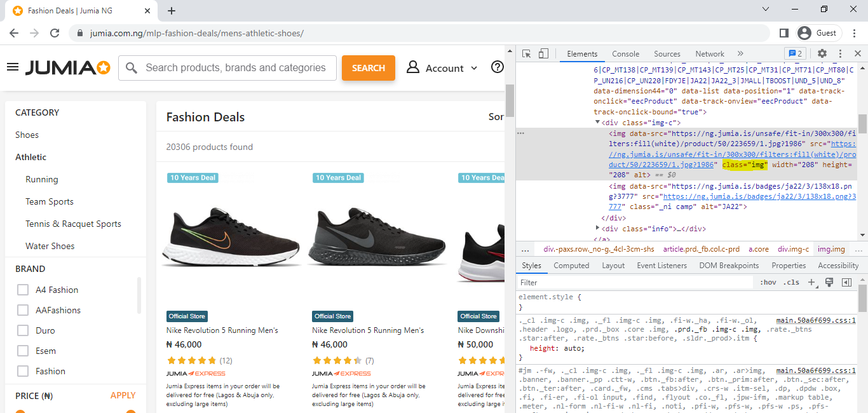Click the help question mark icon

click(x=498, y=67)
